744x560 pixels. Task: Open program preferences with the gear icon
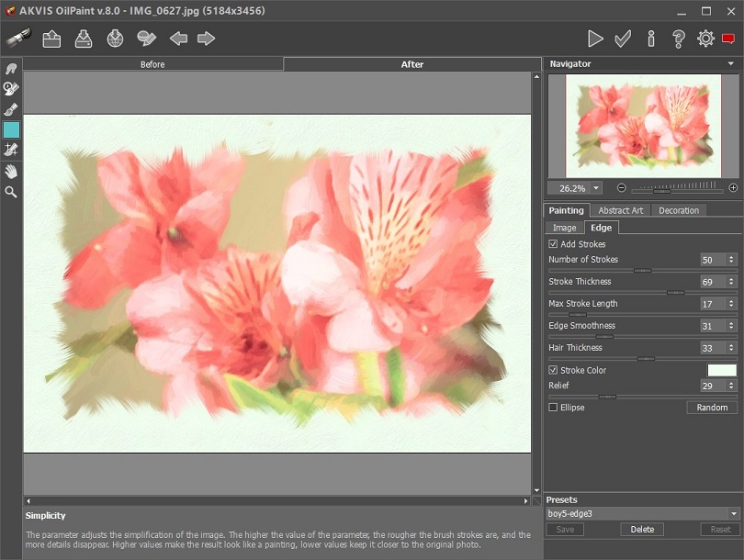[x=705, y=39]
